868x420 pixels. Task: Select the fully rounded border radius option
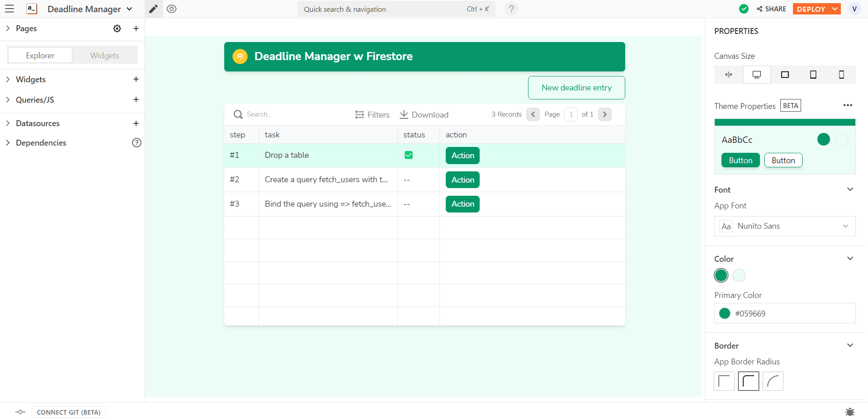[x=773, y=381]
